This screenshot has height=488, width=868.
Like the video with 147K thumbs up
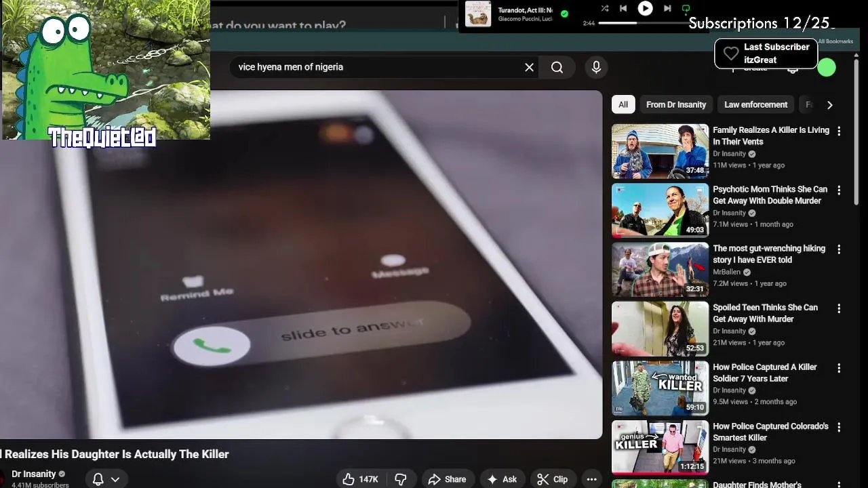click(x=360, y=479)
